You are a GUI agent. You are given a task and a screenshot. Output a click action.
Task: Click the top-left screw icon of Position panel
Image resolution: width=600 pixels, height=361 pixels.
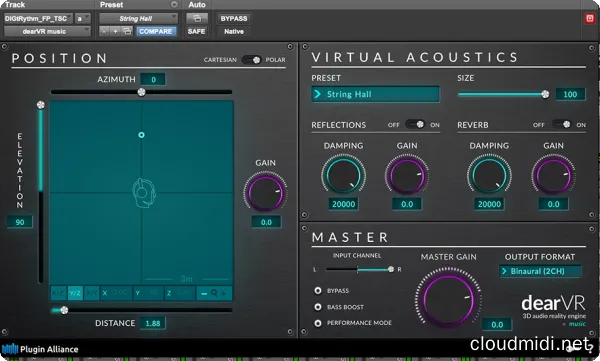5,47
